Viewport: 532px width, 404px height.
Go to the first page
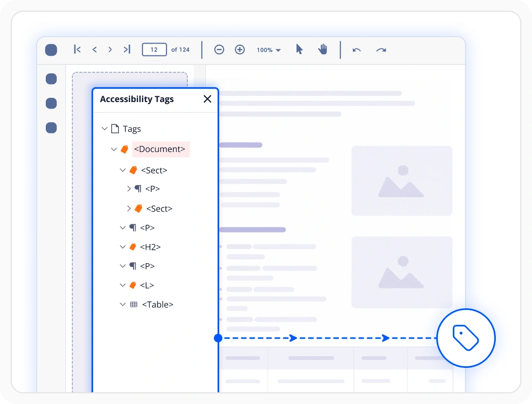pyautogui.click(x=77, y=49)
